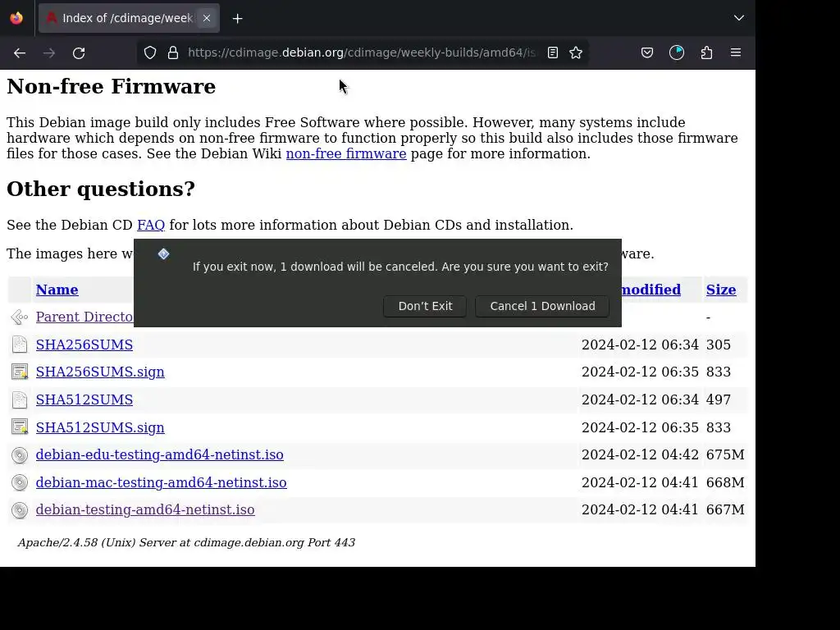The width and height of the screenshot is (840, 630).
Task: Open tracking protection shield icon
Action: [150, 52]
